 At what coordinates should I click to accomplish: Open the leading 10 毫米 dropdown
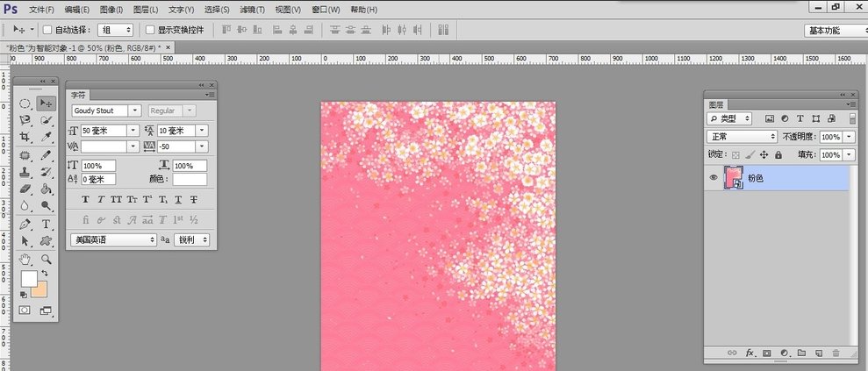[202, 131]
